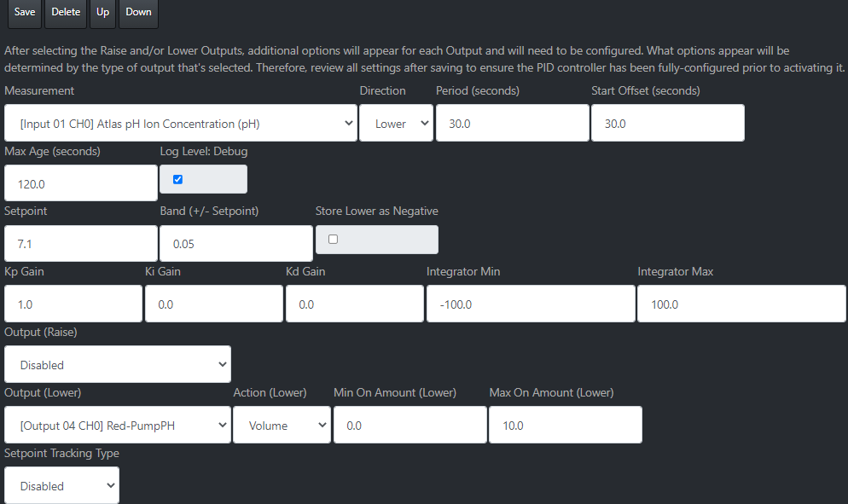
Task: Select the Integrator Min value -100.0
Action: pyautogui.click(x=530, y=303)
